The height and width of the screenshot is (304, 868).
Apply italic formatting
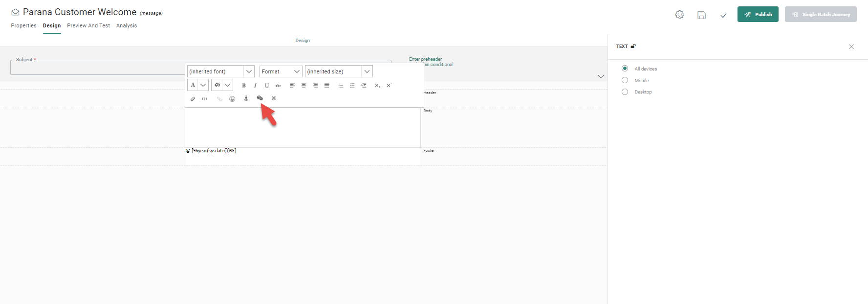click(x=255, y=86)
